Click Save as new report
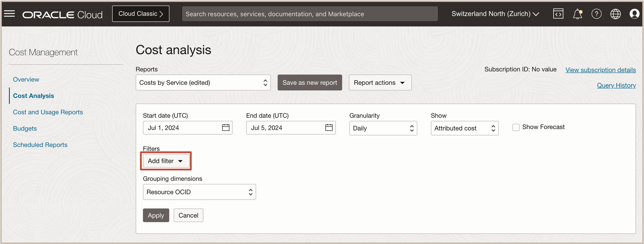The image size is (644, 244). coord(309,83)
